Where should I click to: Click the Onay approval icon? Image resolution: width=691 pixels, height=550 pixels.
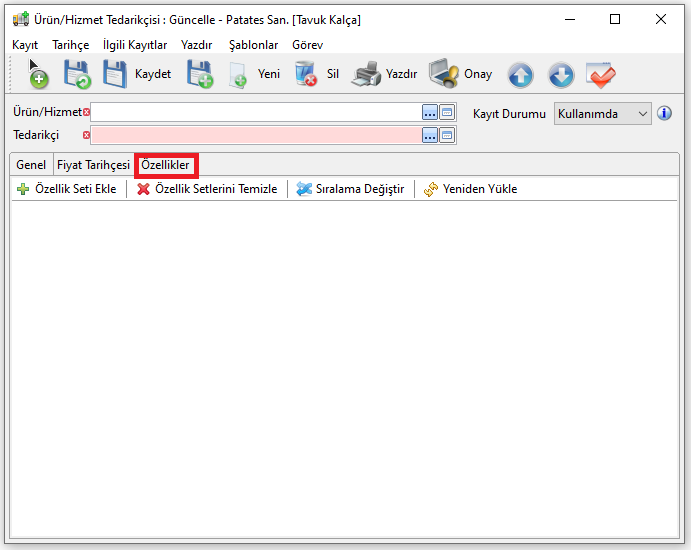coord(444,74)
